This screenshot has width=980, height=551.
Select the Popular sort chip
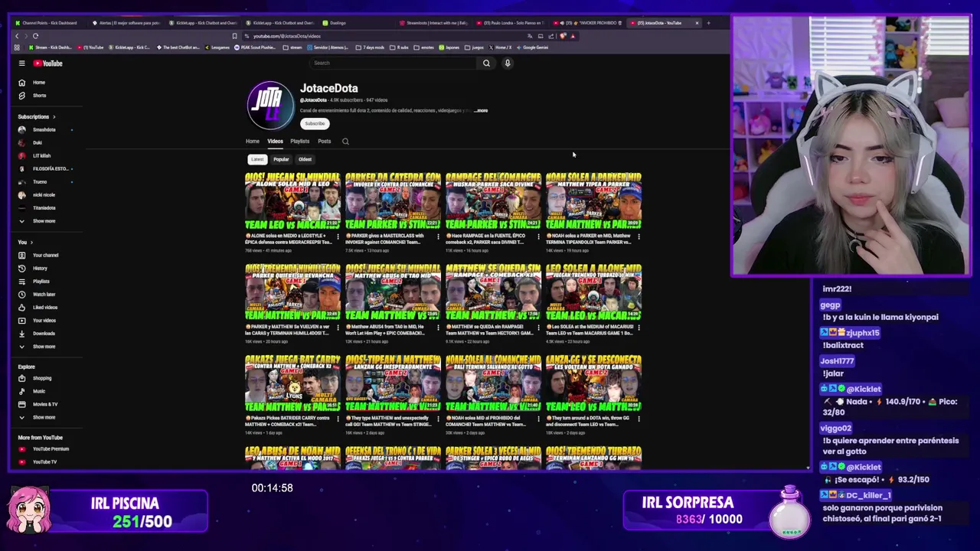(x=281, y=159)
